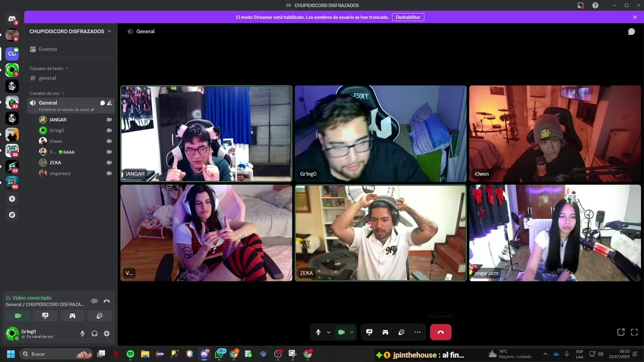Focus the iOwen video tile
This screenshot has width=644, height=362.
[555, 134]
